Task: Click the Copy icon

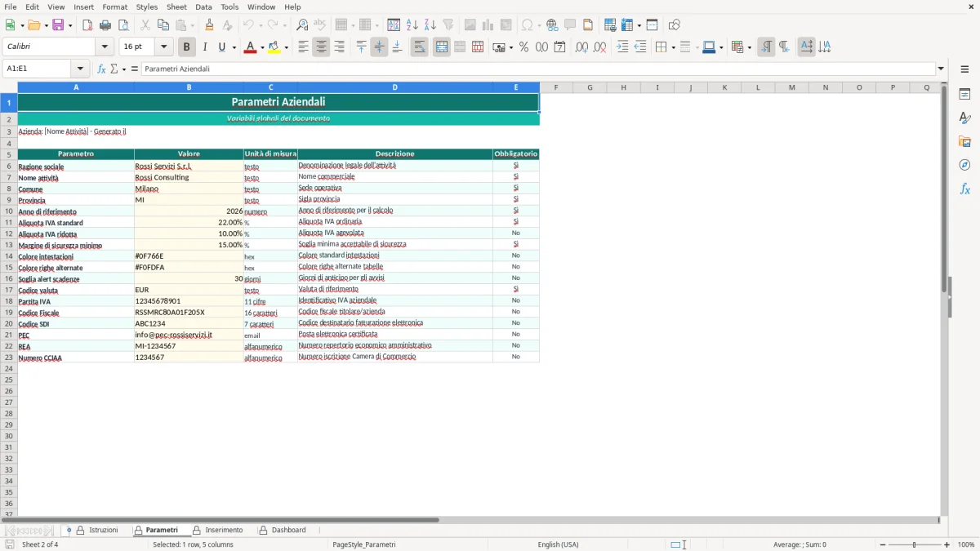Action: tap(163, 25)
